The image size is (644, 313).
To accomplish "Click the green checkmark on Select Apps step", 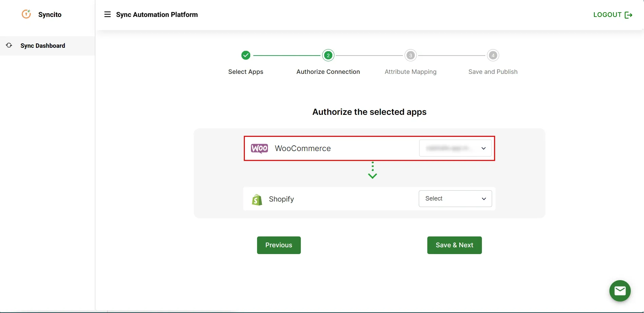I will click(246, 55).
